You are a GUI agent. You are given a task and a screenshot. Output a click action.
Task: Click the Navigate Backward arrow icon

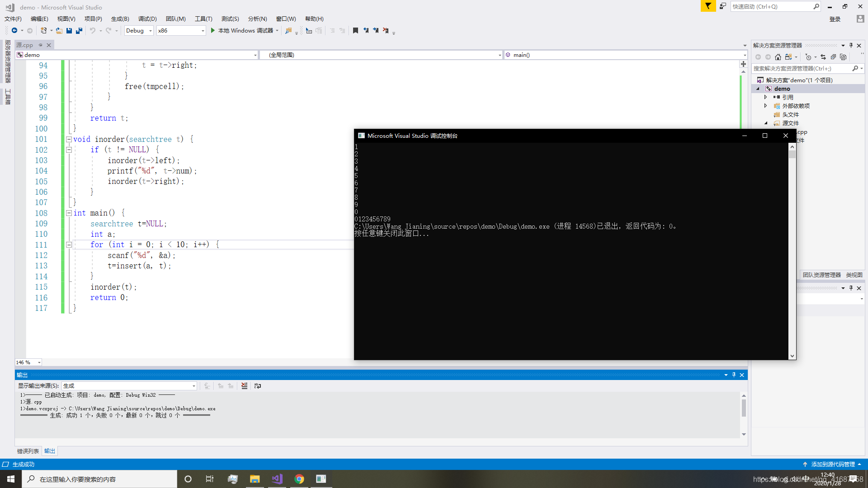[14, 30]
